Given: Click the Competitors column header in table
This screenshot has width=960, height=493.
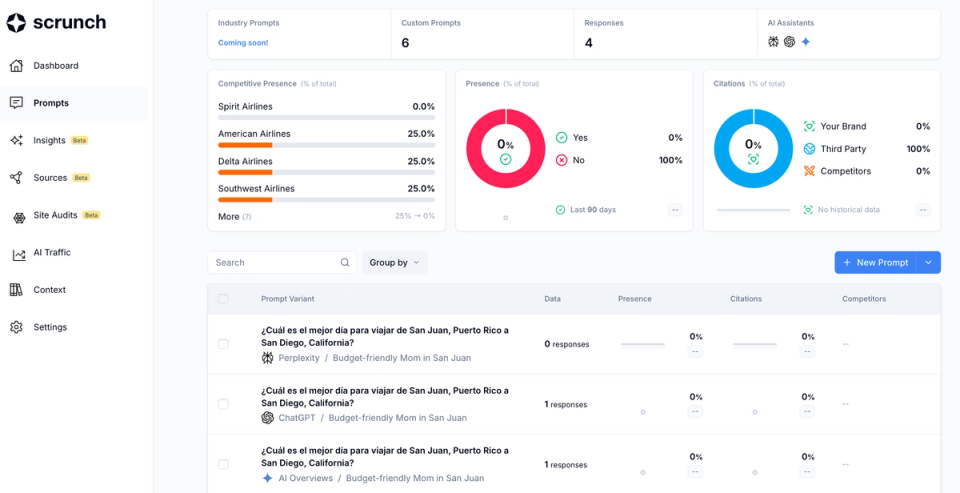Looking at the screenshot, I should [864, 299].
